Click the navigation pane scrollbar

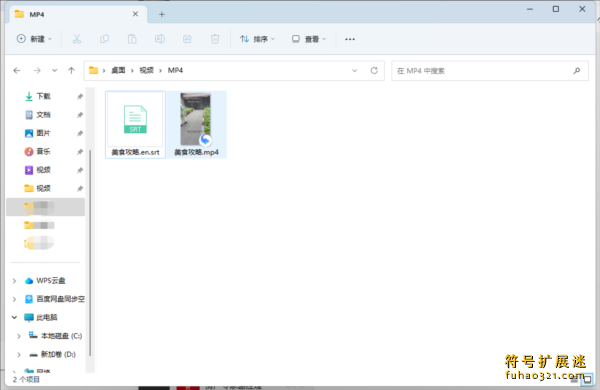90,253
